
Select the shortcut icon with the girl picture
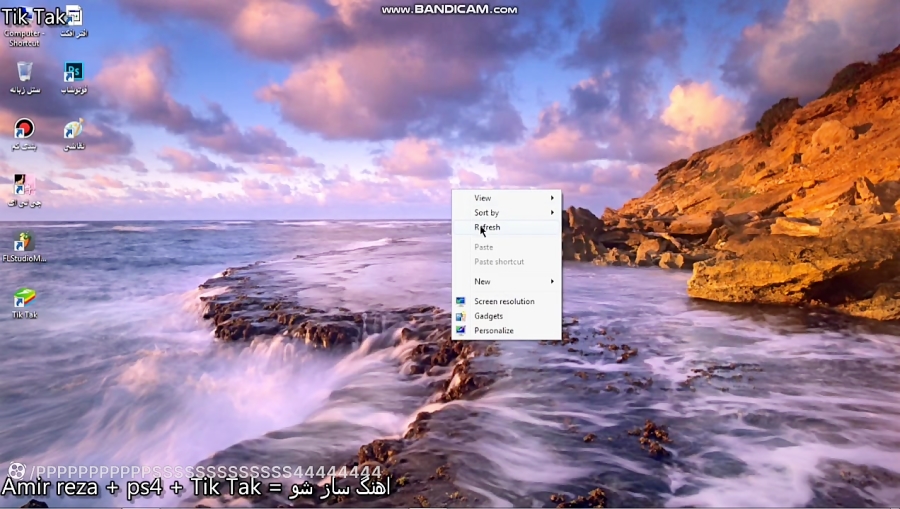[x=24, y=185]
